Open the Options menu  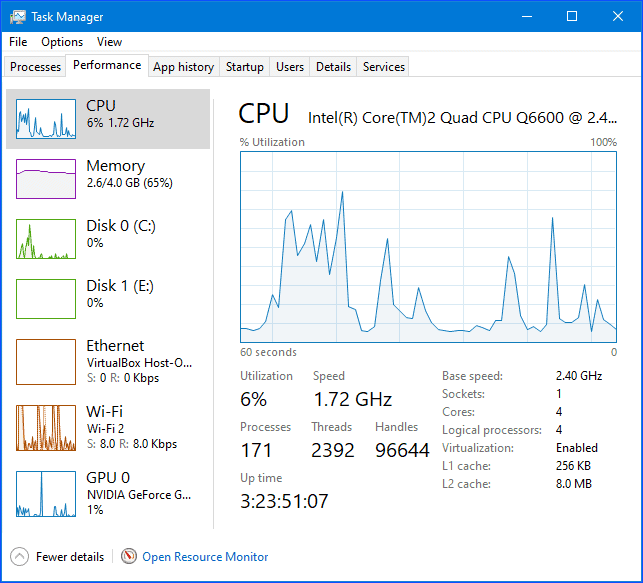coord(62,42)
